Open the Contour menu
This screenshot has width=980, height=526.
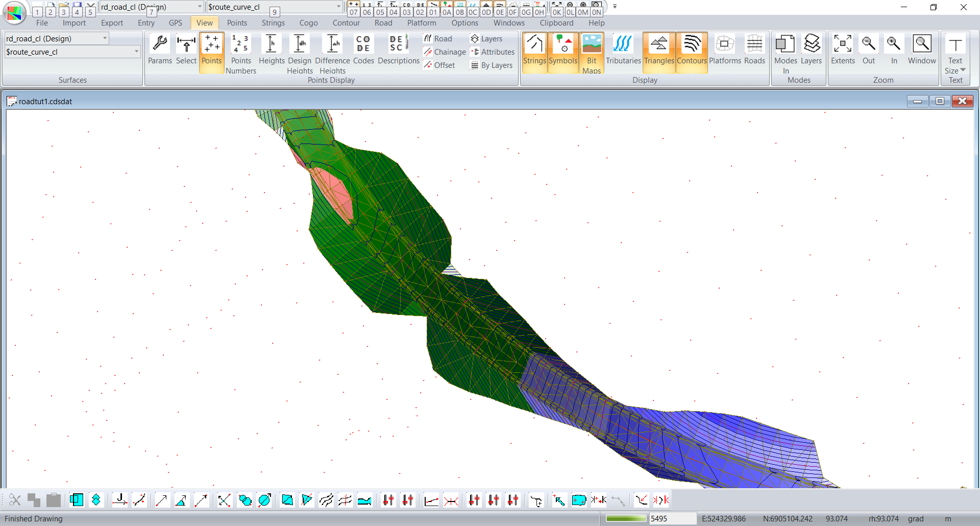[346, 23]
